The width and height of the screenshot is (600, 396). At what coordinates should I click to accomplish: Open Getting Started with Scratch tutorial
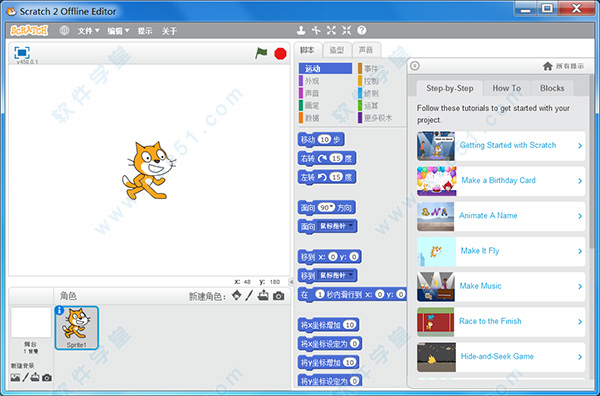coord(501,146)
